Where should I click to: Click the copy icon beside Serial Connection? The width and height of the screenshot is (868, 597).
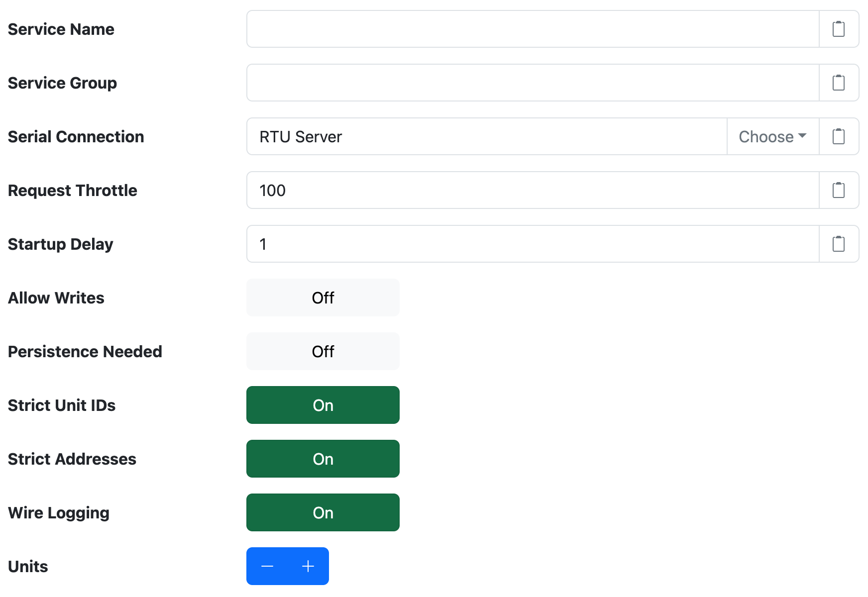coord(839,136)
